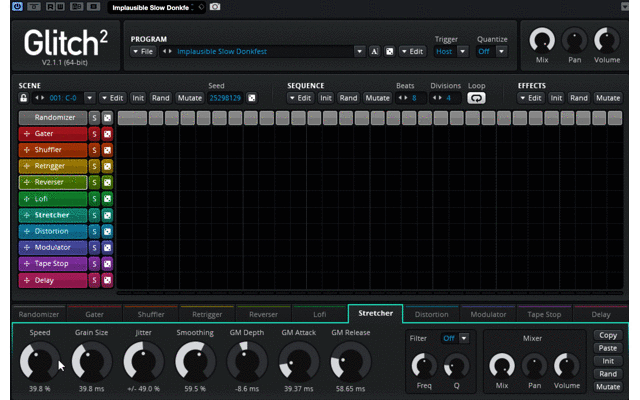Solo the Reverser effect with its S button

point(94,182)
